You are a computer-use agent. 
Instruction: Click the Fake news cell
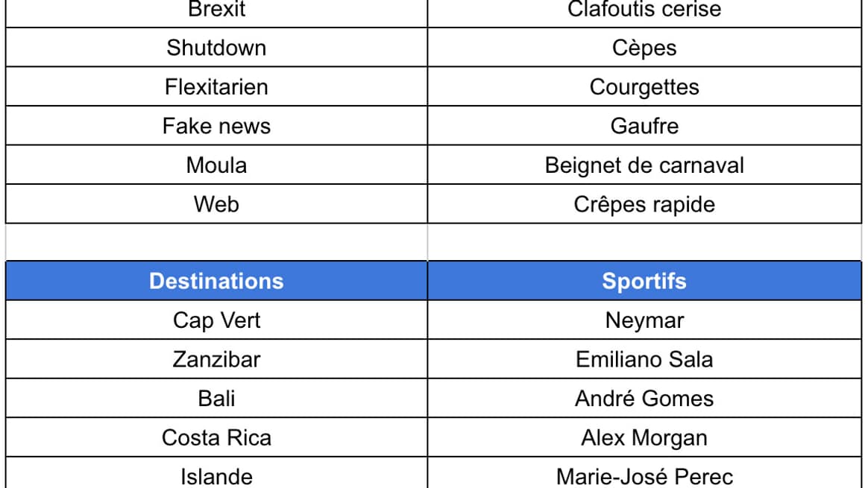click(216, 126)
